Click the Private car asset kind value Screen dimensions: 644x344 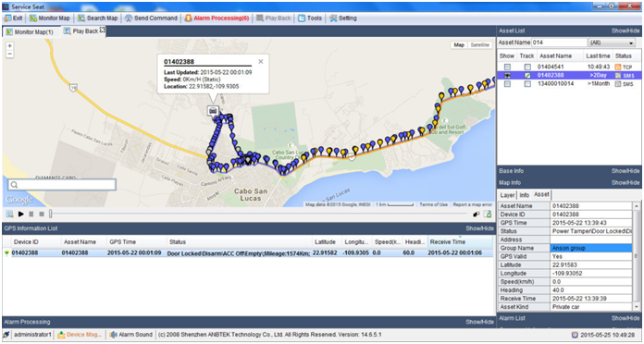point(590,307)
